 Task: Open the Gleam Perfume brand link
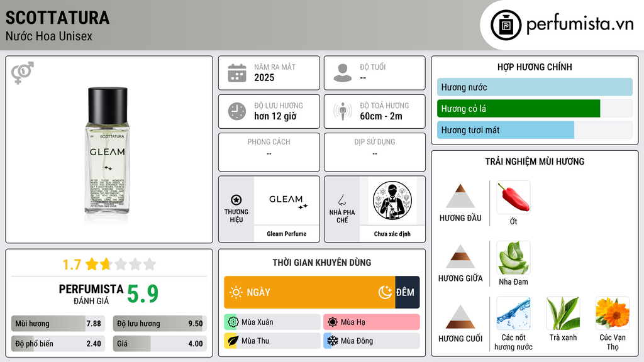287,234
